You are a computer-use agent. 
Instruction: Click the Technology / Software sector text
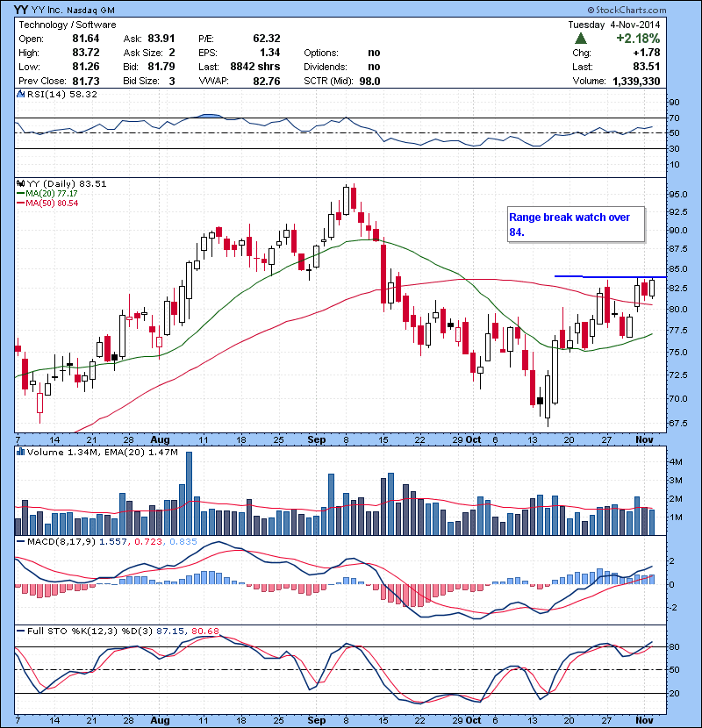coord(68,25)
